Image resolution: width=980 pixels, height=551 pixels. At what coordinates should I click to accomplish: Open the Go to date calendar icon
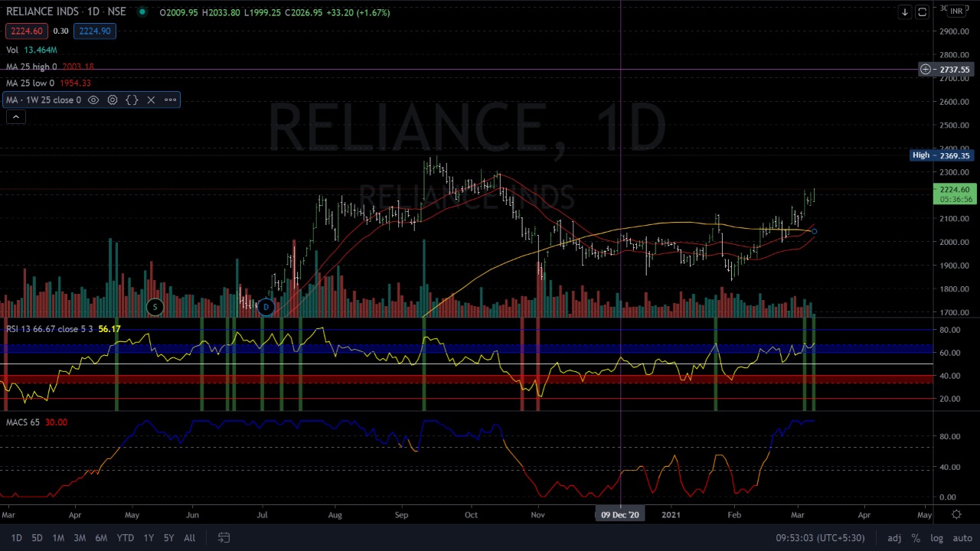[x=224, y=538]
